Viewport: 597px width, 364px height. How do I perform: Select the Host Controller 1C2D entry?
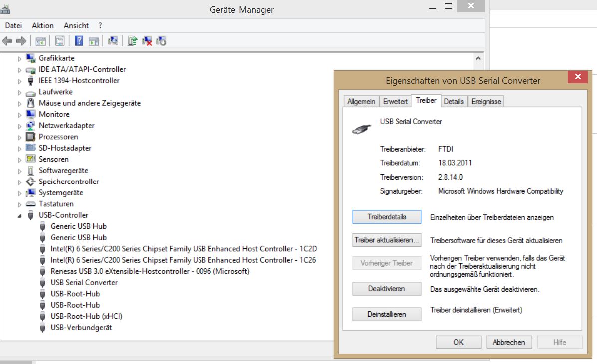tap(184, 249)
